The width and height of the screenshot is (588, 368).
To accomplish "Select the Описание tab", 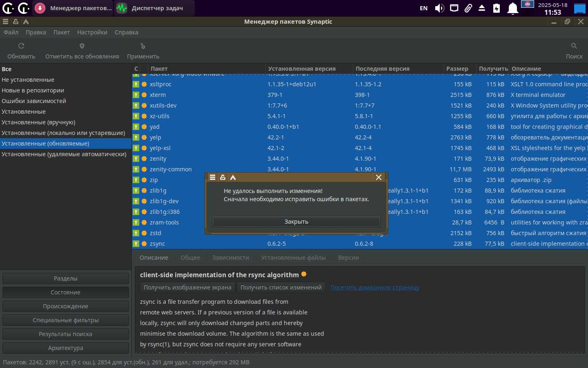I will point(154,258).
